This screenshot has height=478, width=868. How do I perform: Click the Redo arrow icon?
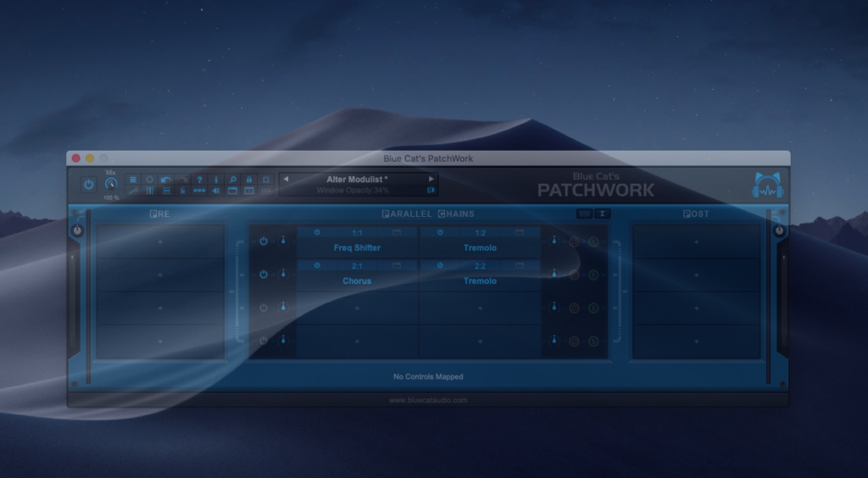(x=183, y=180)
